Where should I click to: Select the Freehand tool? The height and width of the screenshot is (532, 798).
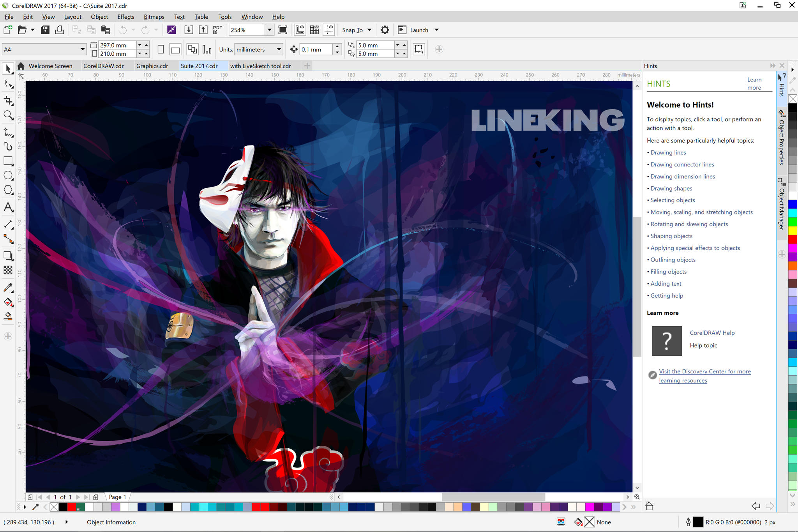coord(8,133)
